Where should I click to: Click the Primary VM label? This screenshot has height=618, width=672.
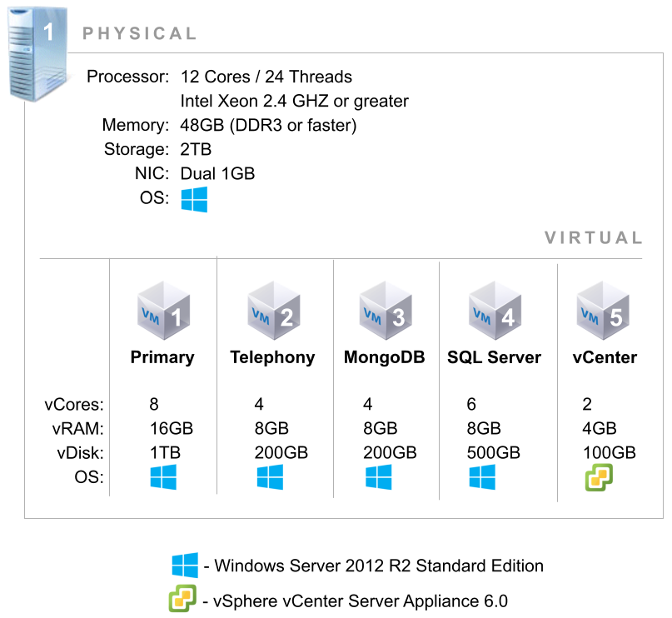coord(162,357)
